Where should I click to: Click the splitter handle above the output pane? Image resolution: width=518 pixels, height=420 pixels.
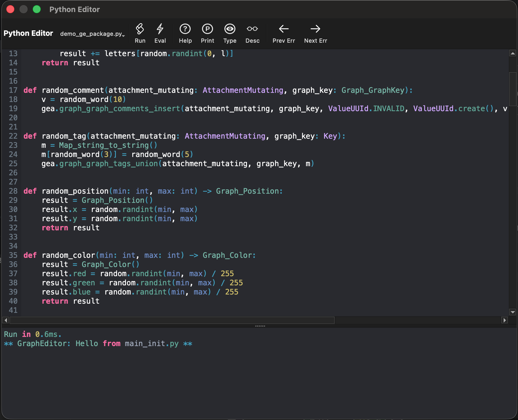point(260,326)
